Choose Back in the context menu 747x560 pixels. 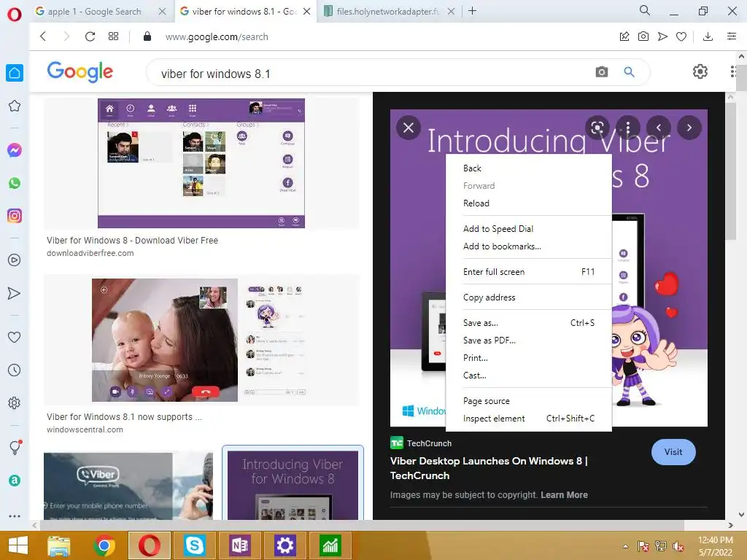tap(529, 168)
